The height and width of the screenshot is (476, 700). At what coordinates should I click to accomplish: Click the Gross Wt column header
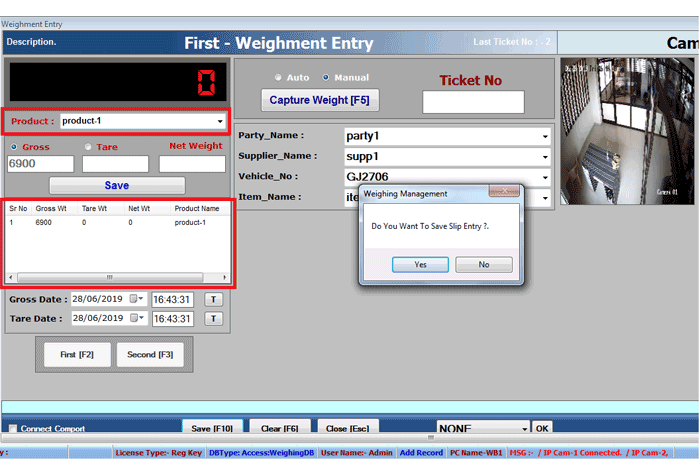pyautogui.click(x=51, y=209)
